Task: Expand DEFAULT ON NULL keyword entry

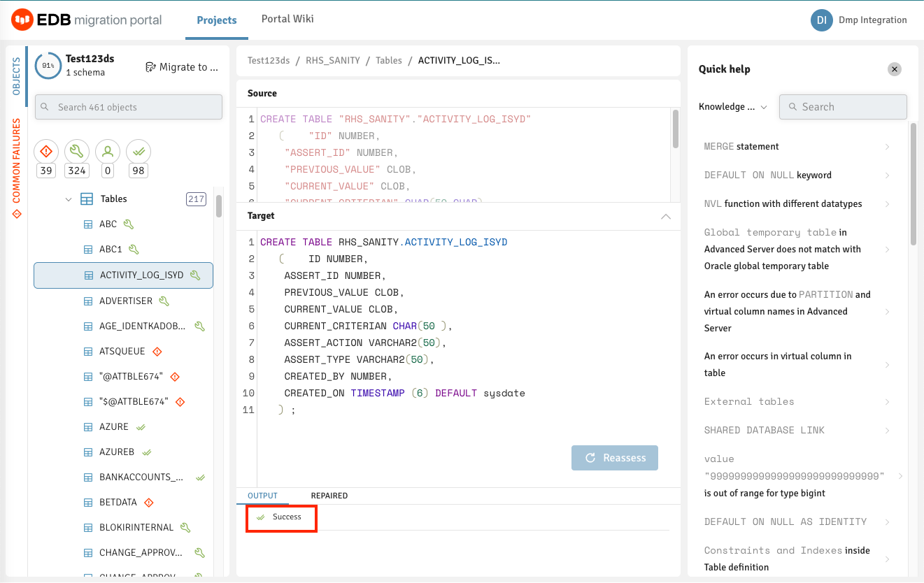Action: tap(797, 175)
